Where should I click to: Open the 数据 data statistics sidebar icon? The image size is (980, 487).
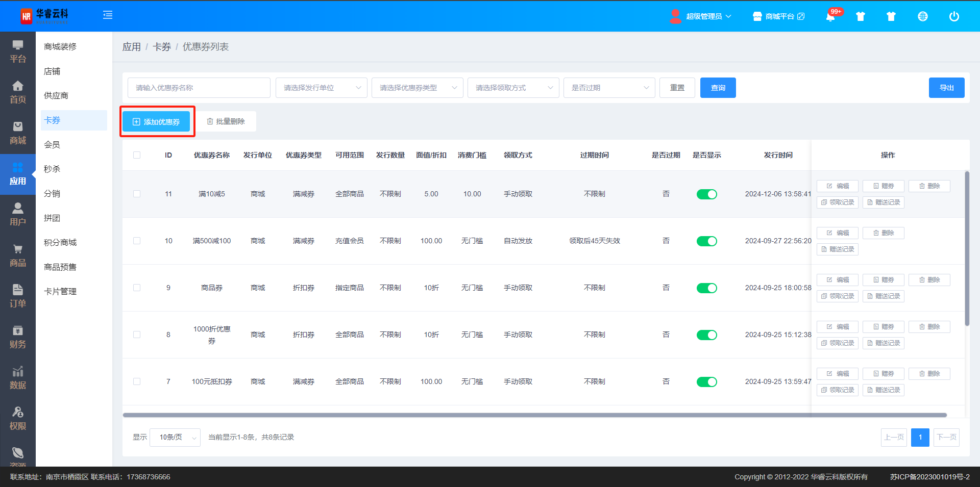(18, 378)
